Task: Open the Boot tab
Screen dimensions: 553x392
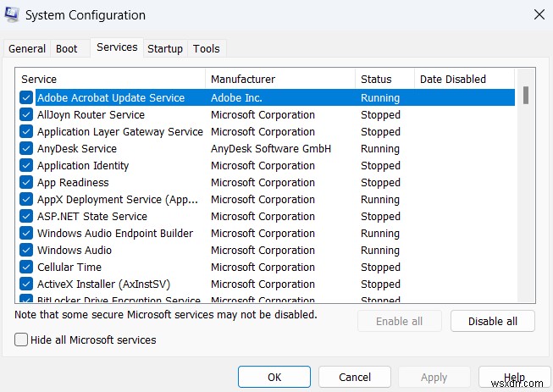Action: (65, 49)
